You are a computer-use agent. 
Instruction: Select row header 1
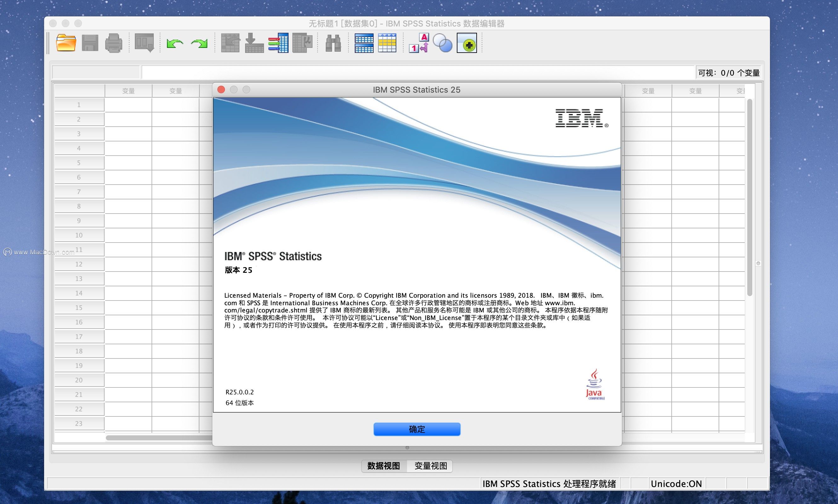point(79,105)
